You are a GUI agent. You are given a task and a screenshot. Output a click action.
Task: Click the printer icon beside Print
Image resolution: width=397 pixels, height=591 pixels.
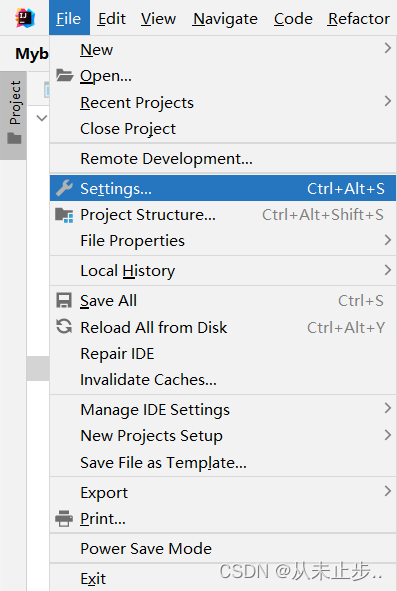pos(64,518)
